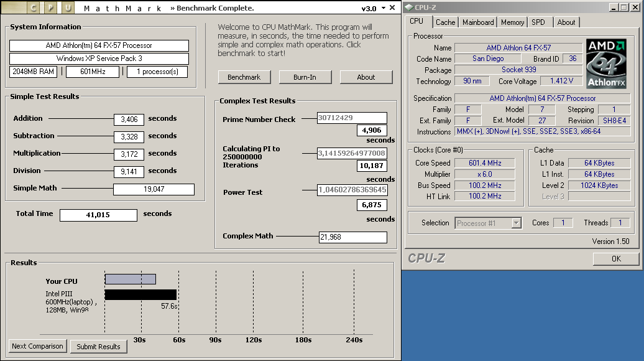This screenshot has height=361, width=644.
Task: Click Next Comparison button
Action: (37, 346)
